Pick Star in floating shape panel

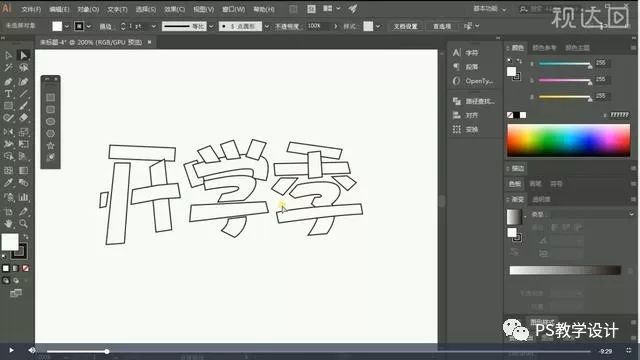click(x=51, y=145)
